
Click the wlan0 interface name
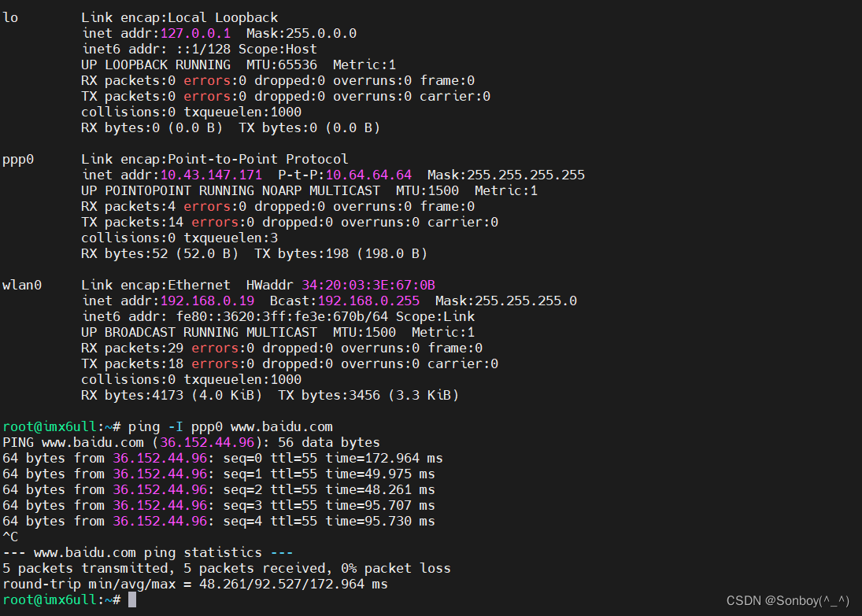tap(22, 286)
